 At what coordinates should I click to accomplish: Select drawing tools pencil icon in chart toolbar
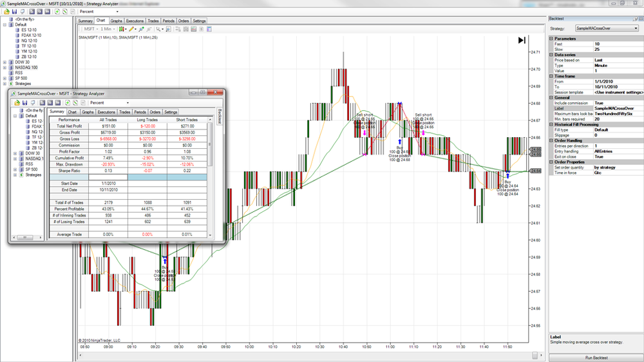click(131, 29)
